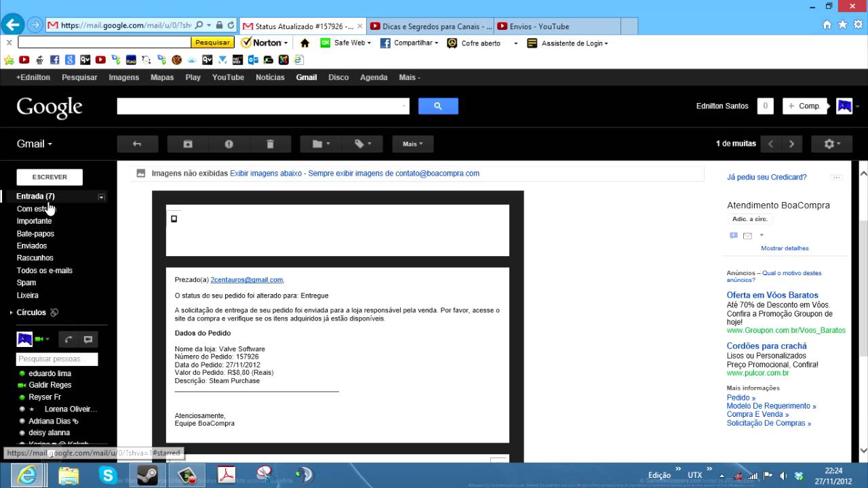Open the 'Oferta em Vôos Baratos' ad link
Image resolution: width=868 pixels, height=488 pixels.
tap(772, 296)
